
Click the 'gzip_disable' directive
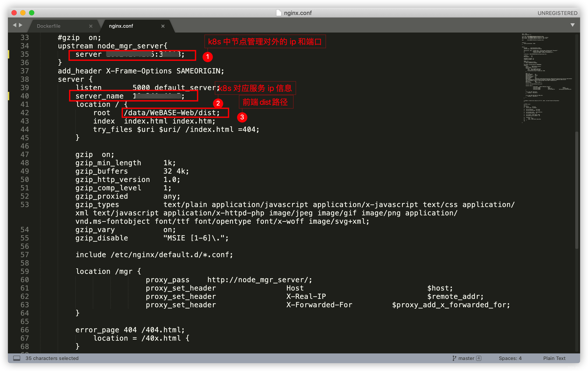pyautogui.click(x=102, y=238)
